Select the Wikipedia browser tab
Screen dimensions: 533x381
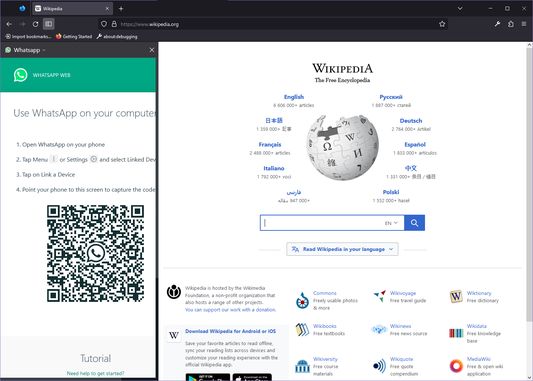pyautogui.click(x=72, y=9)
